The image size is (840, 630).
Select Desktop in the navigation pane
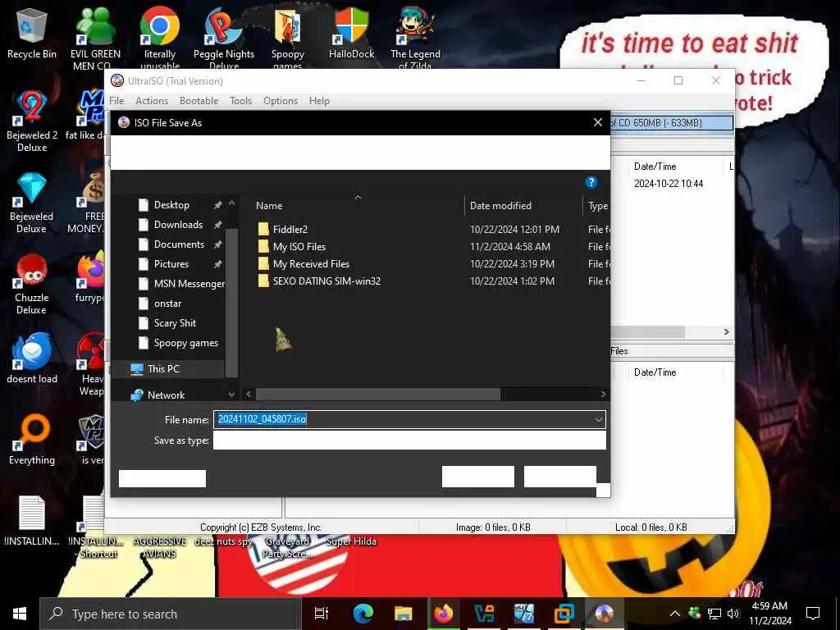point(171,204)
